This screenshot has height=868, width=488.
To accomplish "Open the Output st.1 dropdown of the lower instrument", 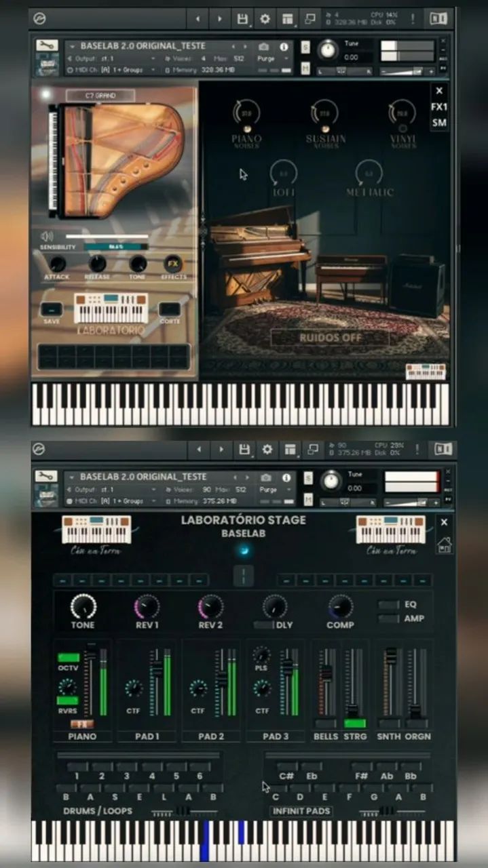I will point(112,490).
